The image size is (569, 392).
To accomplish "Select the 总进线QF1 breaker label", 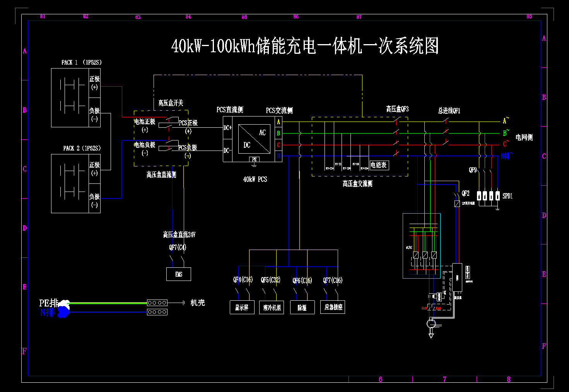I will [x=449, y=111].
